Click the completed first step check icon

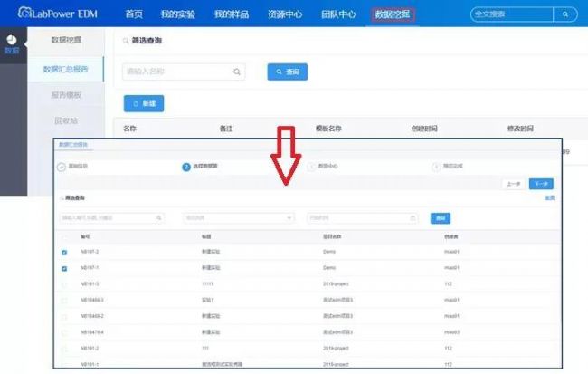[x=62, y=167]
